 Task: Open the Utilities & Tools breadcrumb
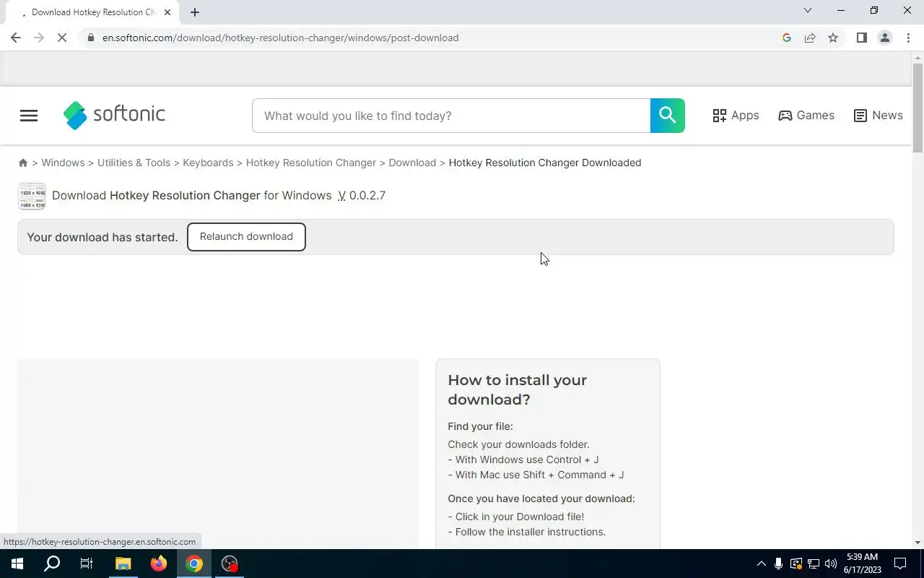(134, 163)
